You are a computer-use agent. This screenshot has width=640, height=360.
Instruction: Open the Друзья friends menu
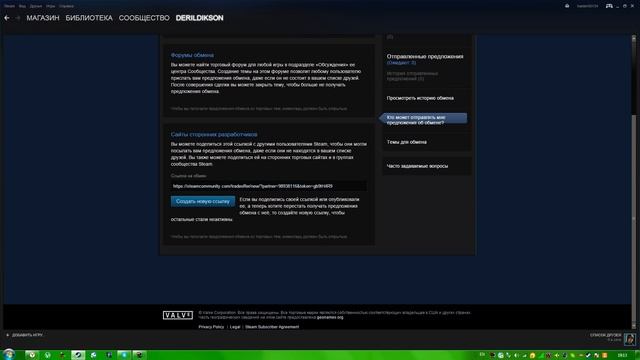(36, 6)
